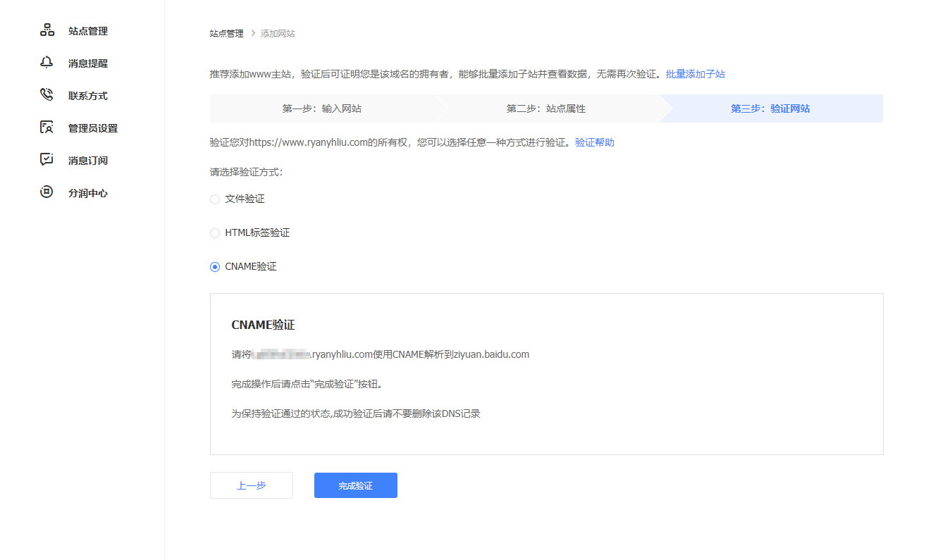Image resolution: width=945 pixels, height=560 pixels.
Task: Switch to step two 站点属性
Action: [x=546, y=108]
